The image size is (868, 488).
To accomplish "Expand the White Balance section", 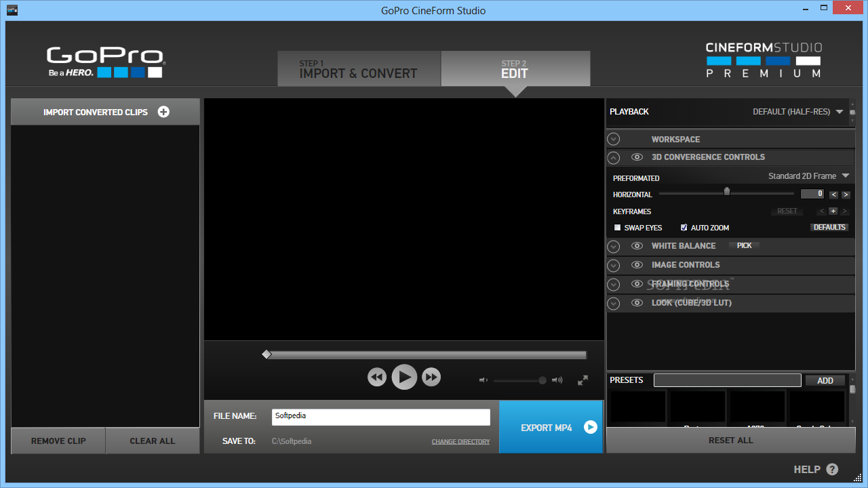I will pos(614,247).
